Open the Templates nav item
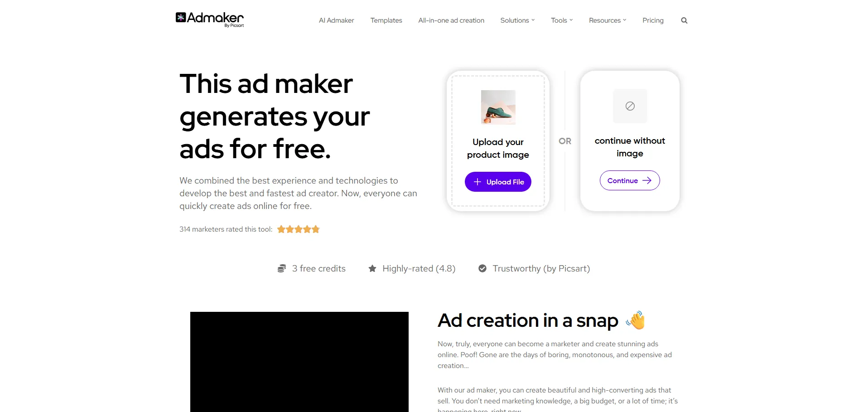Screen dimensions: 868x412 coord(386,20)
